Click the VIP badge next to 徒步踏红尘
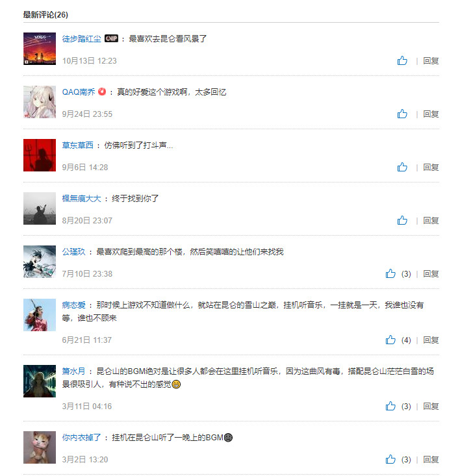Screen dimensions: 458x476 click(111, 38)
